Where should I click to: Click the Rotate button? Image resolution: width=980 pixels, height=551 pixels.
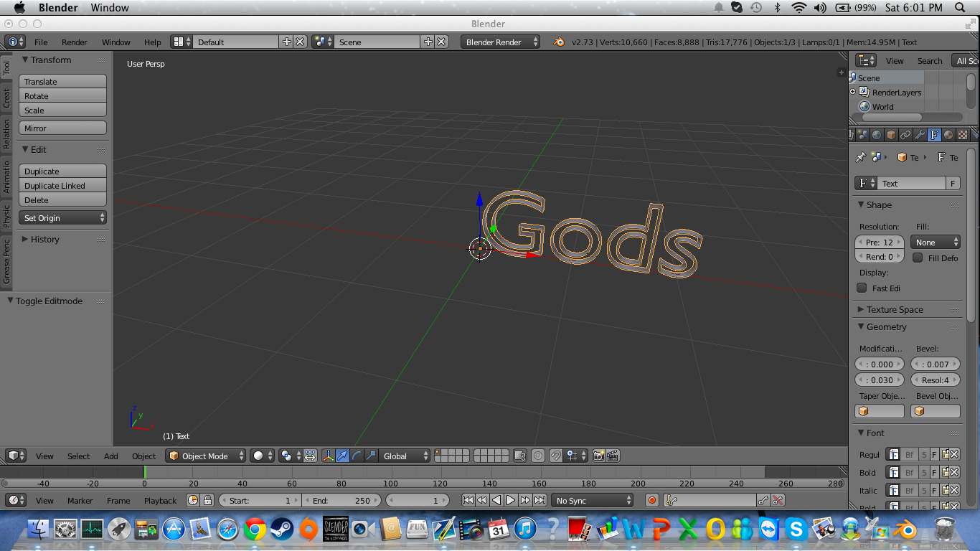(x=62, y=95)
